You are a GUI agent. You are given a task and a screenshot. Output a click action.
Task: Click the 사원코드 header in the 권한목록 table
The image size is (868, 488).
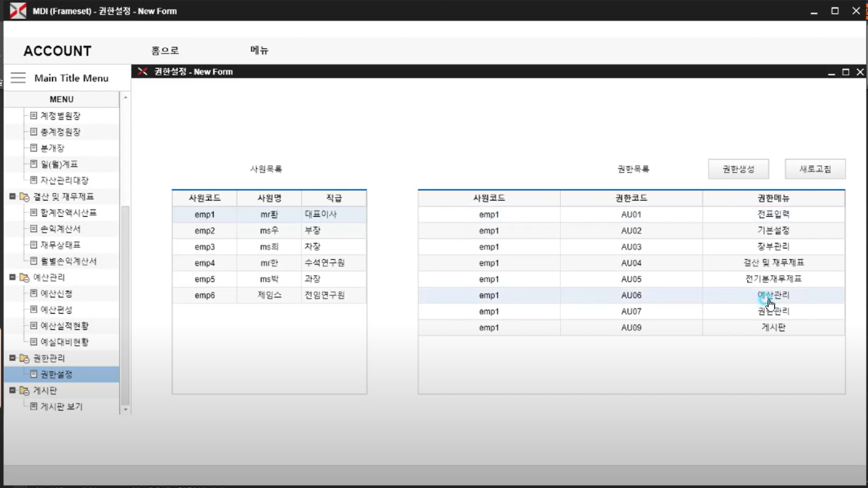pos(489,198)
